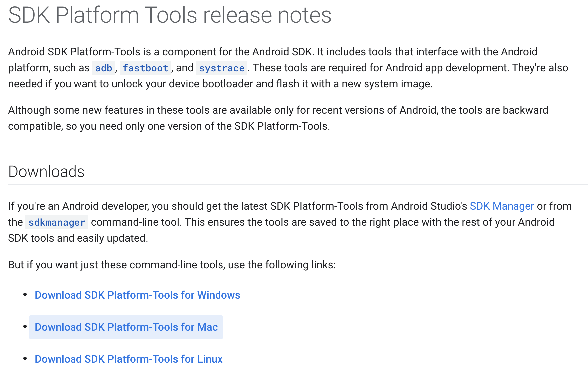Open the SDK Manager link

click(502, 206)
